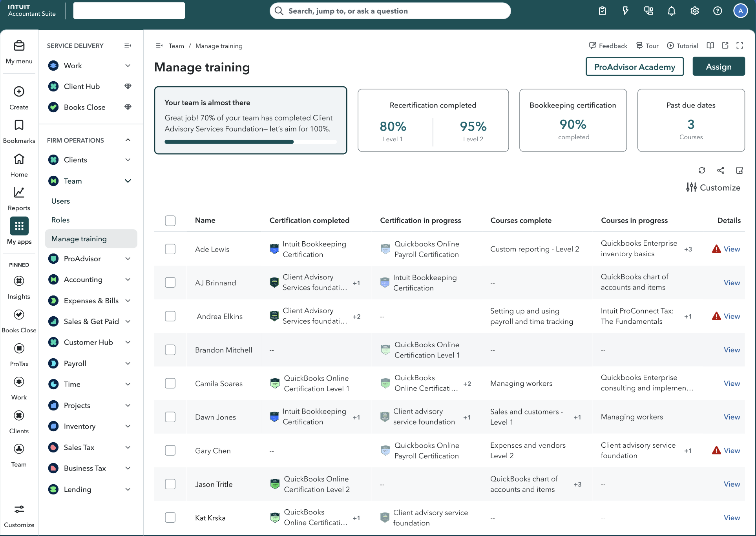Select Manage training in the sidebar

coord(79,238)
